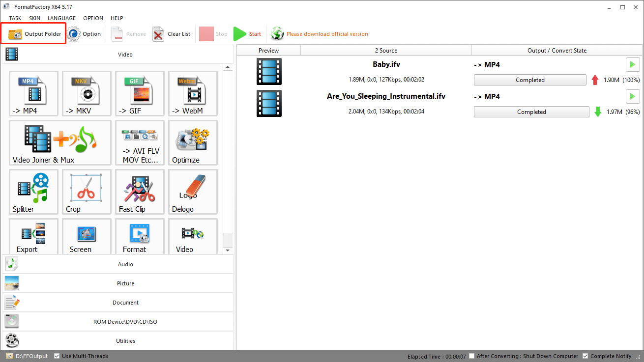Viewport: 644px width, 362px height.
Task: Toggle the Complete Notify checkbox
Action: tap(585, 356)
